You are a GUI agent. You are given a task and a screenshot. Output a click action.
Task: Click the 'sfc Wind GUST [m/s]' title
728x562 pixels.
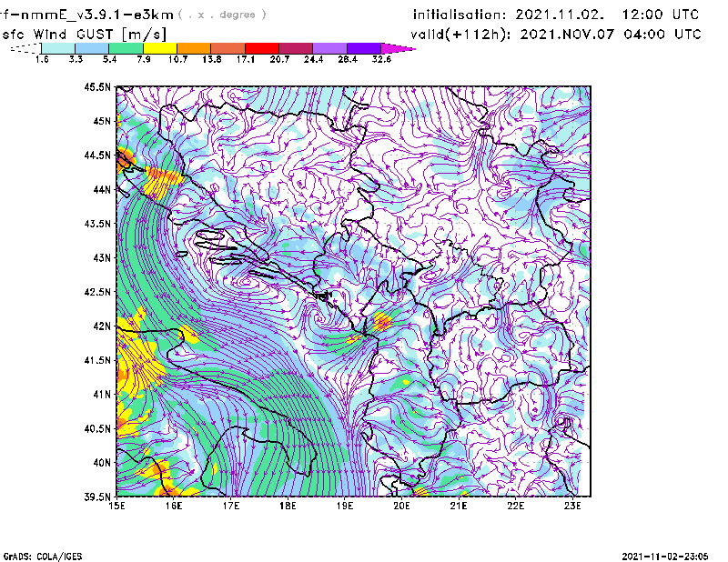click(85, 35)
